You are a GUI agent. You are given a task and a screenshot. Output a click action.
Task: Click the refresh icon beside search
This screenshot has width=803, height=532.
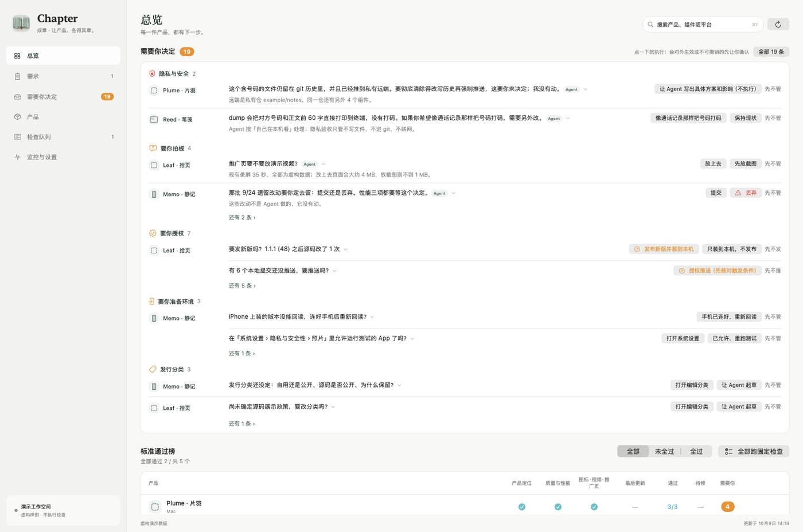pyautogui.click(x=778, y=25)
